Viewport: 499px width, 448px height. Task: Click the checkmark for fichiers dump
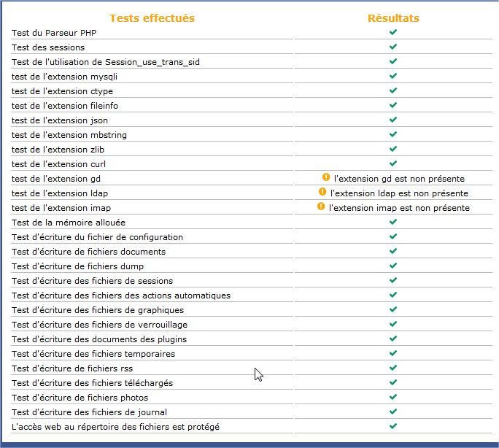click(393, 266)
